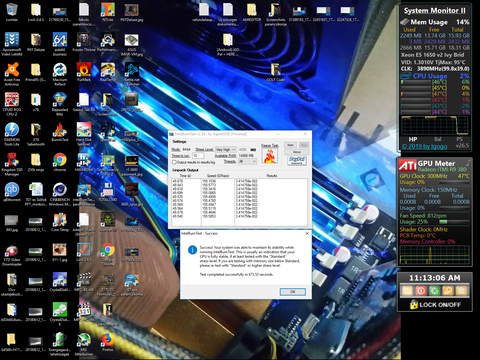Open the Apowersoft Video desktop shortcut

pos(12,44)
